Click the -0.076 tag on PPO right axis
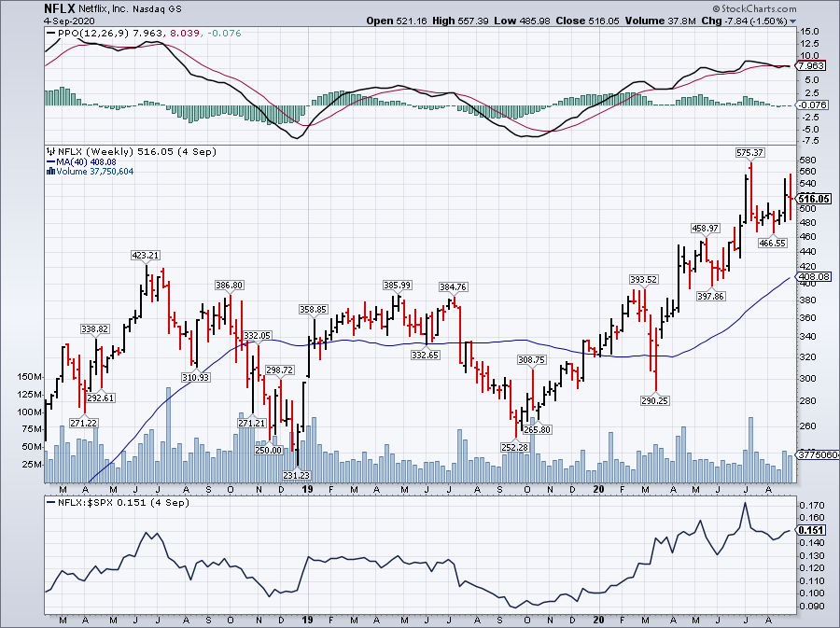The height and width of the screenshot is (628, 840). pyautogui.click(x=812, y=105)
